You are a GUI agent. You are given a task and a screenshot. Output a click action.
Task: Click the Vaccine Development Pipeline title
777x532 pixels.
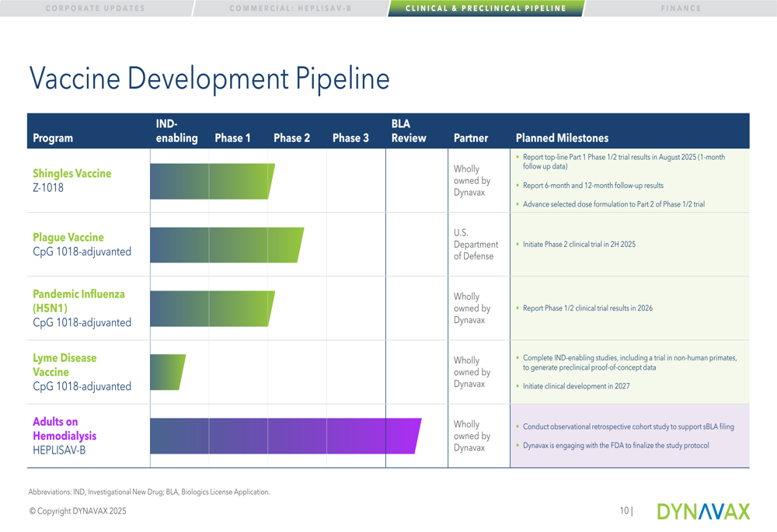210,78
